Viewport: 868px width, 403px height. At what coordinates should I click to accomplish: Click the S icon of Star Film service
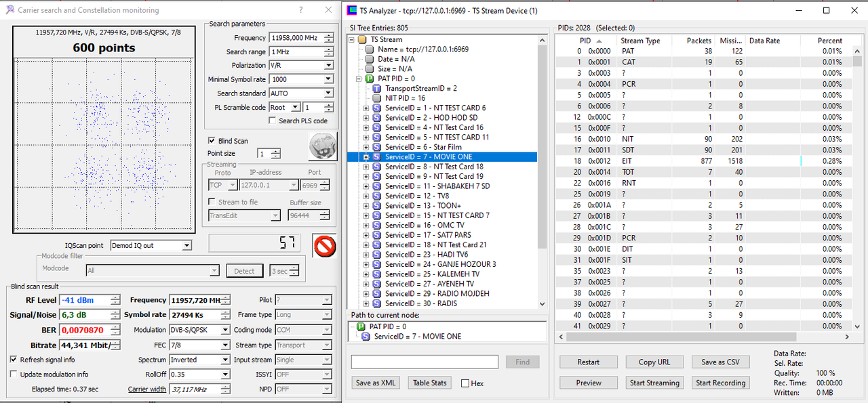376,147
